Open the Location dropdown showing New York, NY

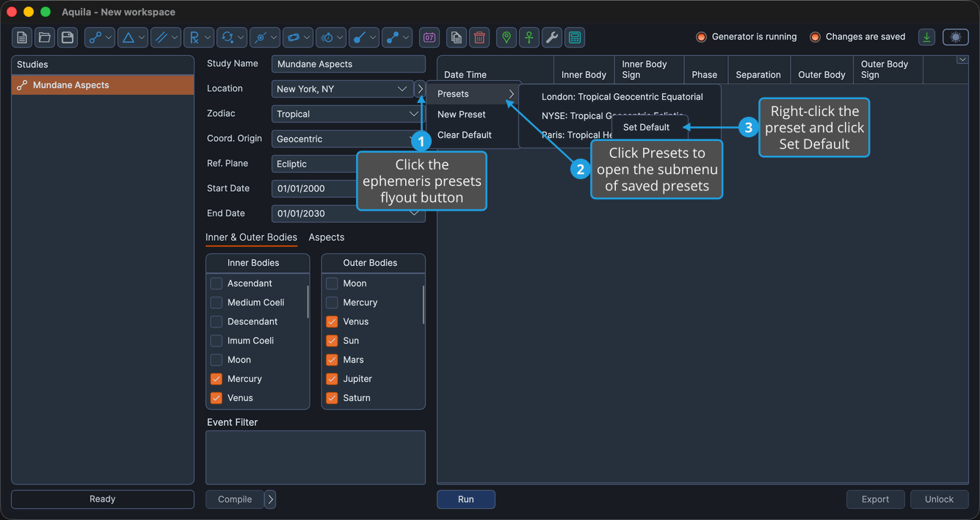tap(342, 89)
